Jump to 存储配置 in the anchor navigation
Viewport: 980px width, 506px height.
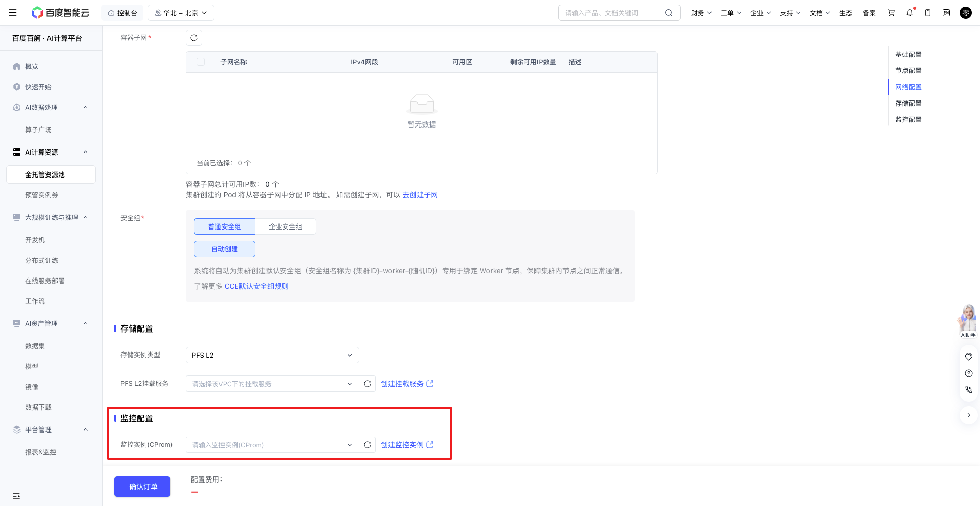(909, 103)
